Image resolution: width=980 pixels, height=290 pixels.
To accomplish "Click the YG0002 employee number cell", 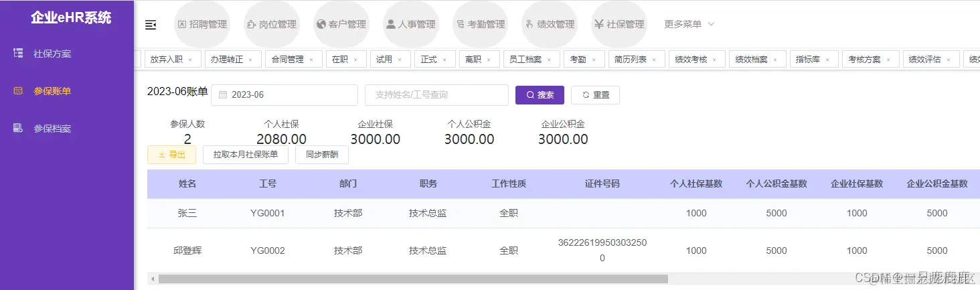I will [x=268, y=250].
